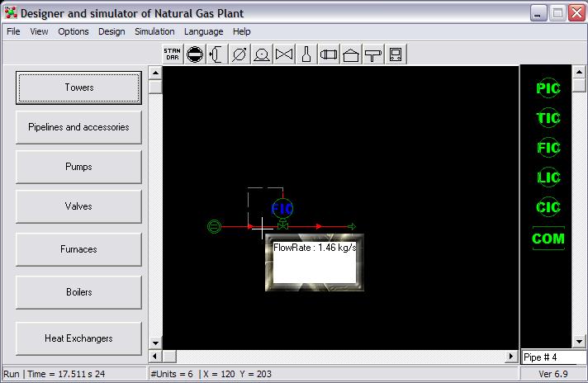The height and width of the screenshot is (383, 588).
Task: Select the bowtie valve icon in toolbar
Action: pyautogui.click(x=284, y=54)
